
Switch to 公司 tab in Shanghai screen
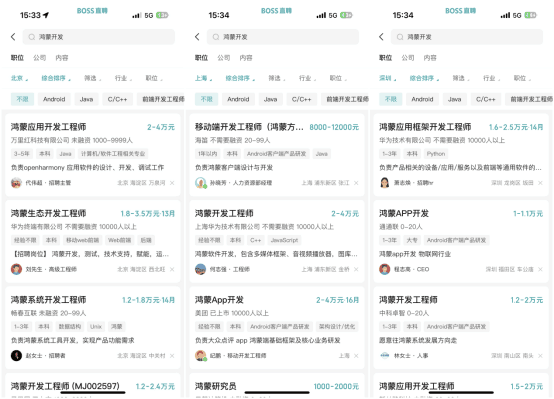[224, 58]
